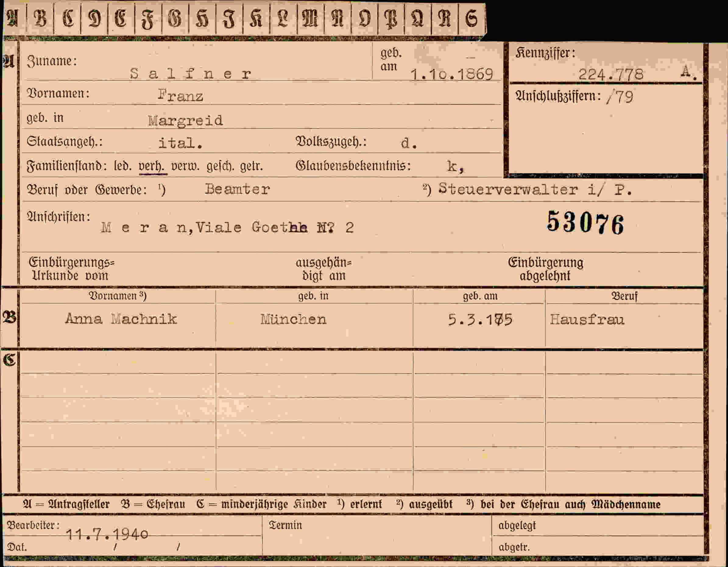Click the Anschlußziffern value '/79'
Viewport: 728px width, 567px height.
coord(620,97)
